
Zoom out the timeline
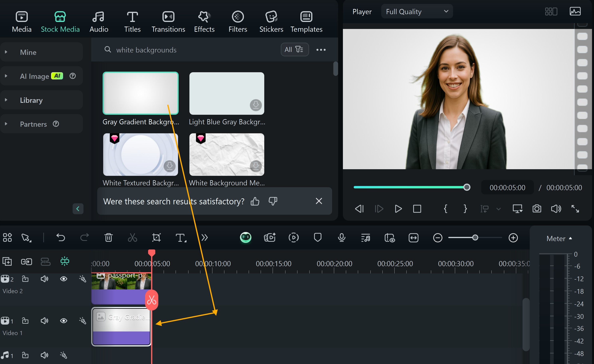[x=438, y=238]
